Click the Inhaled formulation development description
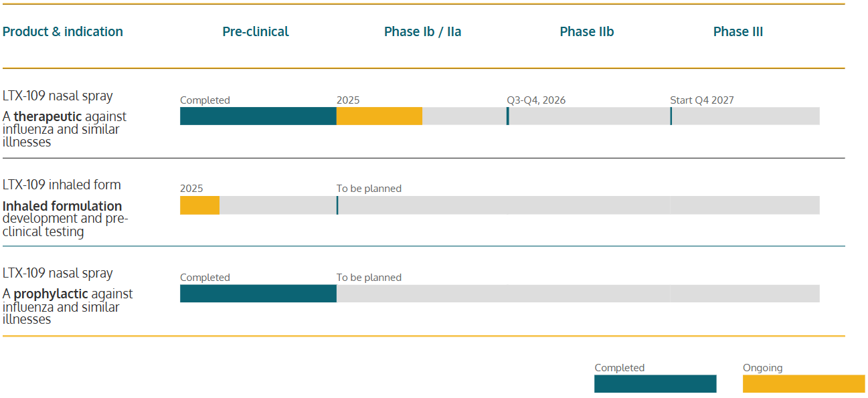The image size is (868, 398). (65, 219)
